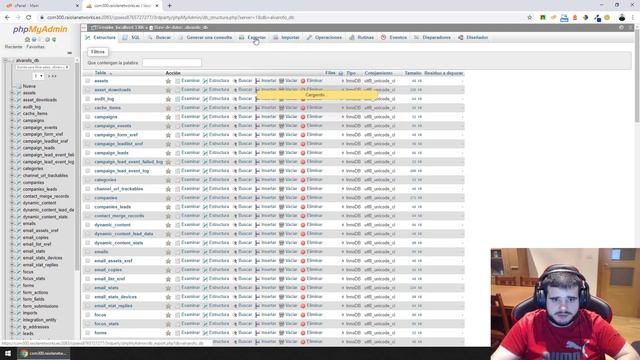640x360 pixels.
Task: Open the page number dropdown in sidebar
Action: (x=38, y=76)
